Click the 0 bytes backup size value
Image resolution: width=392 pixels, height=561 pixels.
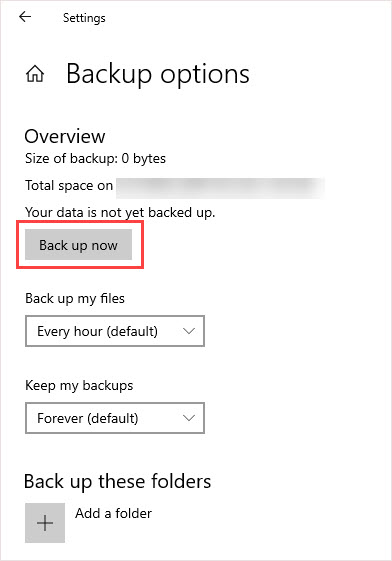(x=143, y=158)
